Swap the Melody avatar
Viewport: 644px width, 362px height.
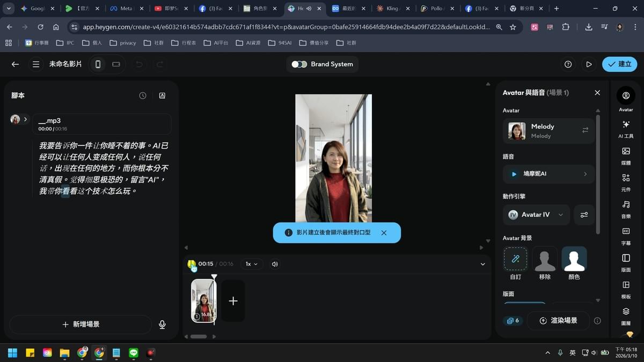[x=585, y=130]
